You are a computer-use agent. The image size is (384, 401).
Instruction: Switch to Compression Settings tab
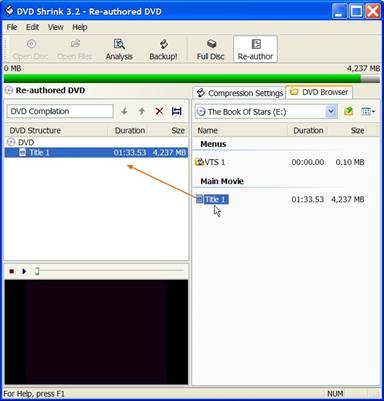coord(240,93)
